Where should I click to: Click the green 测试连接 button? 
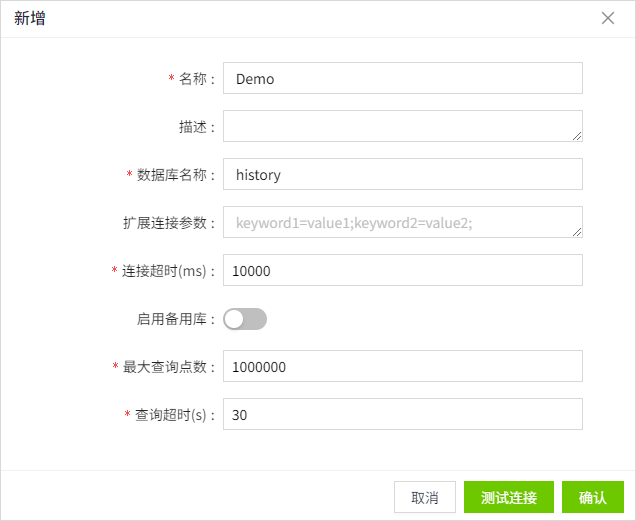point(508,497)
